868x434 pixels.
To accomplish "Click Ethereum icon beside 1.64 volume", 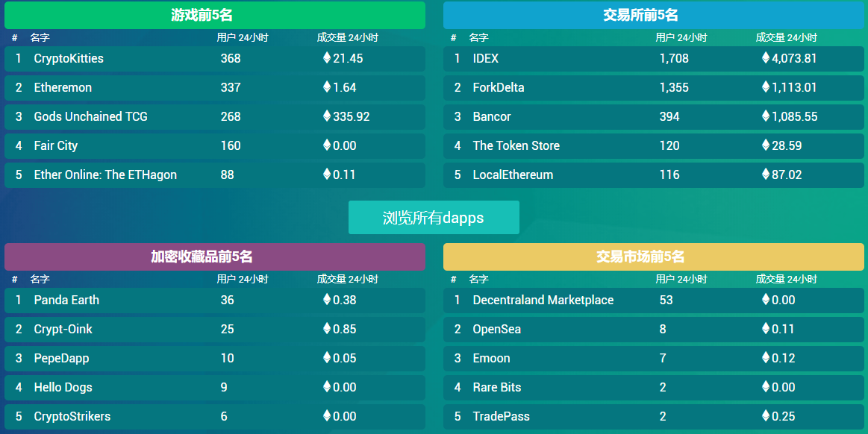I will click(327, 87).
